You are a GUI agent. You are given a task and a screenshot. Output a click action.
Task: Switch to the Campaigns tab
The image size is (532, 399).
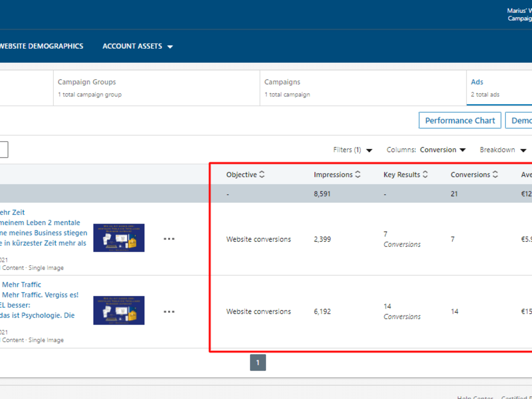tap(363, 88)
